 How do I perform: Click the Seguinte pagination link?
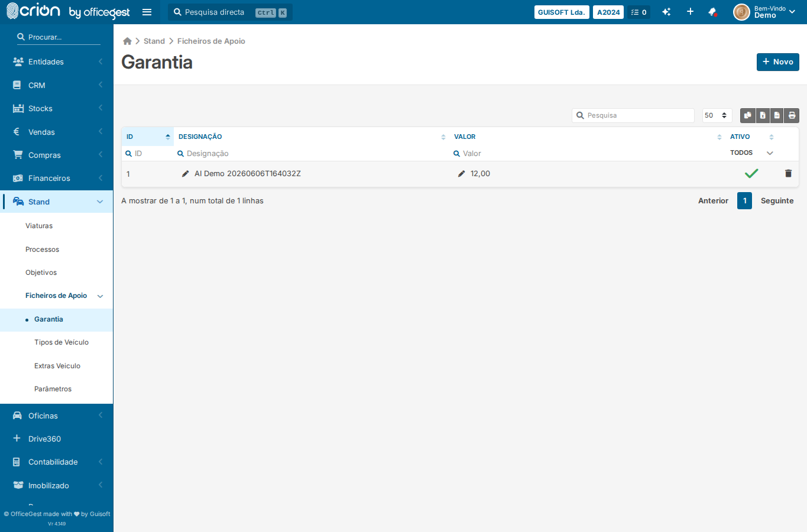pos(777,201)
